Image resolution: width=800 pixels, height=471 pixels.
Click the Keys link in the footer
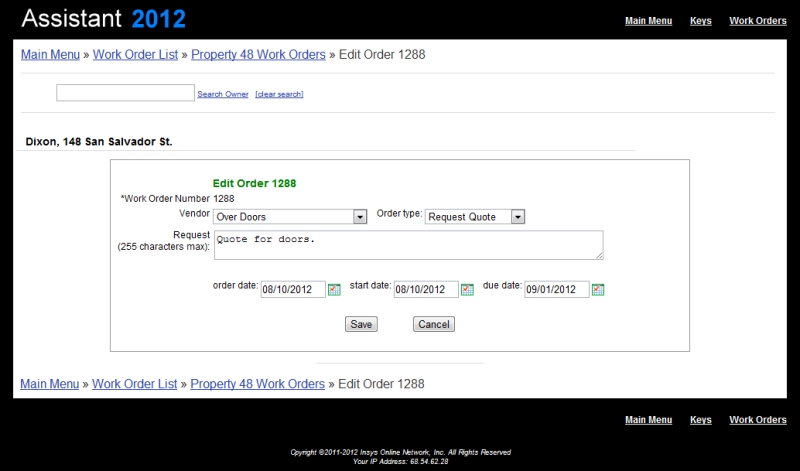[701, 420]
